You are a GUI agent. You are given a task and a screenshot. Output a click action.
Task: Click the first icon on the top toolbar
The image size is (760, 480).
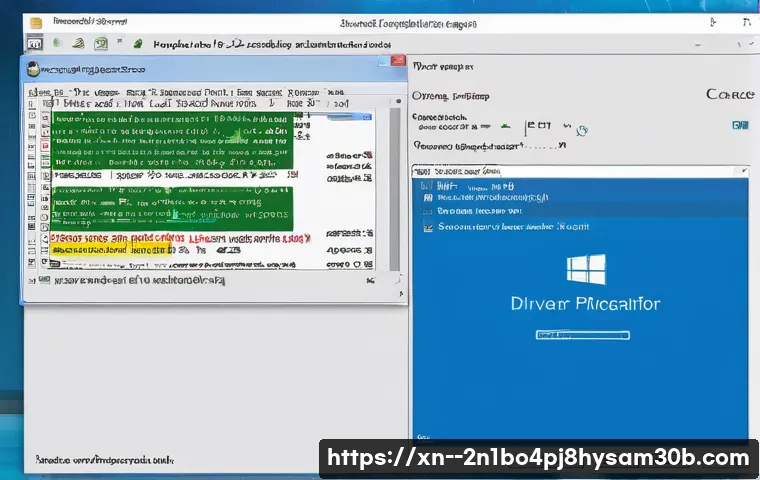tap(34, 45)
